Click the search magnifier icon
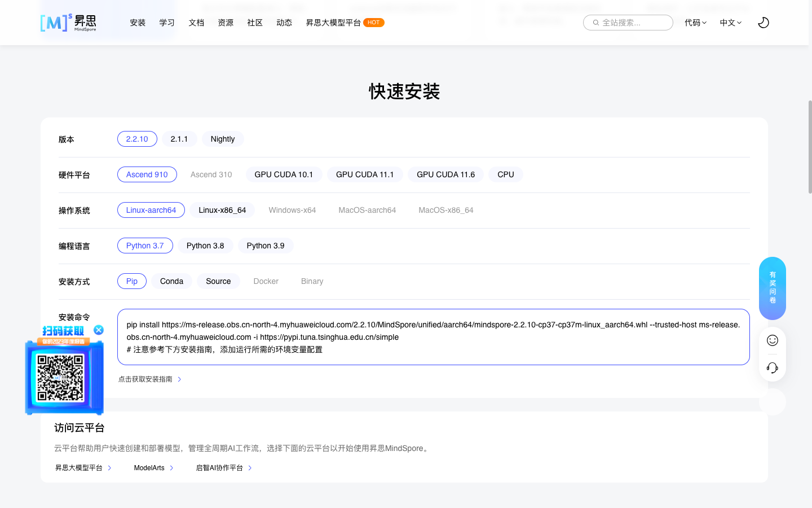Image resolution: width=812 pixels, height=508 pixels. pos(595,23)
